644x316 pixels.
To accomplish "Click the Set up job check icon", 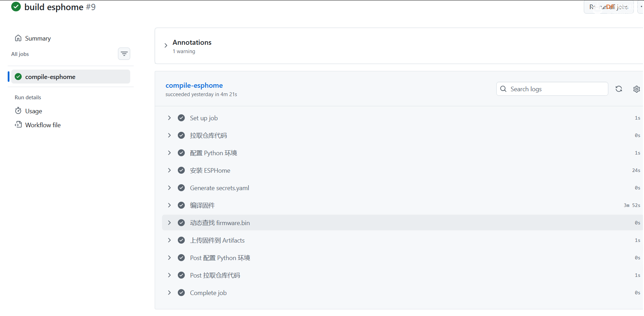I will pyautogui.click(x=181, y=118).
